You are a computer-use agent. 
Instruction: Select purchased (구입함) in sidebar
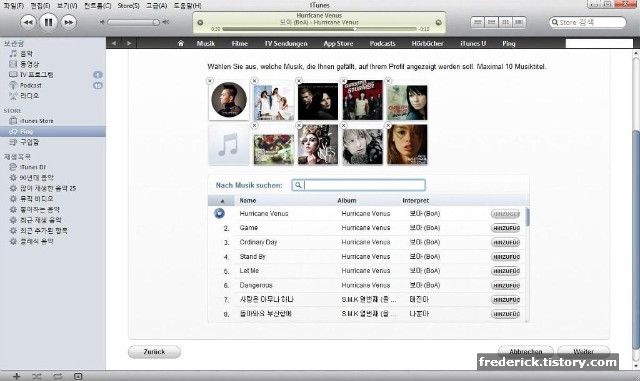click(x=29, y=142)
